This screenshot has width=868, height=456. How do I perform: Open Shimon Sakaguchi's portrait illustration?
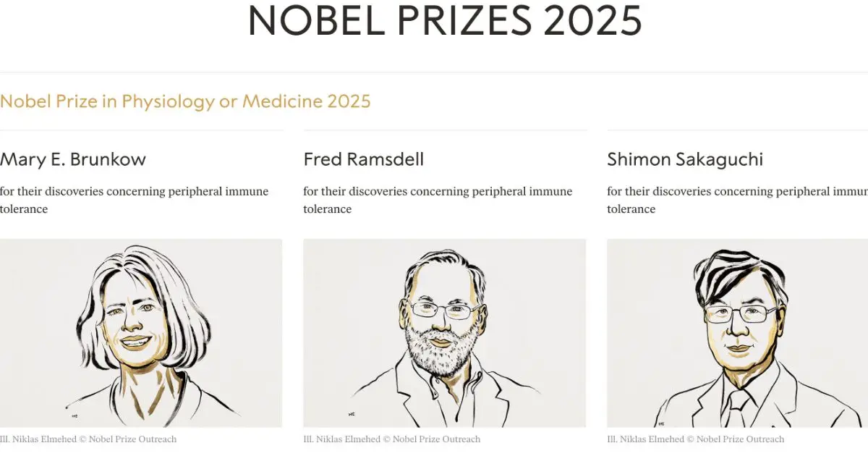click(738, 333)
